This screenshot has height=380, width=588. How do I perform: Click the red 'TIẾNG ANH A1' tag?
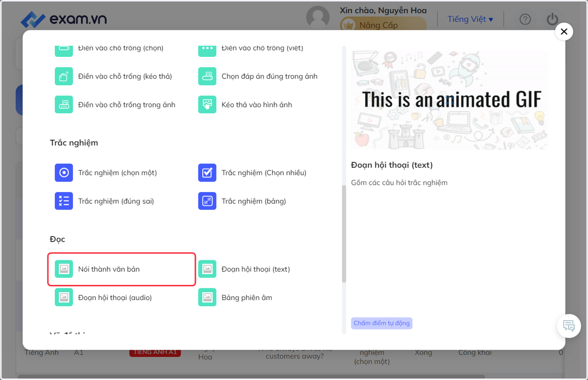(x=155, y=353)
